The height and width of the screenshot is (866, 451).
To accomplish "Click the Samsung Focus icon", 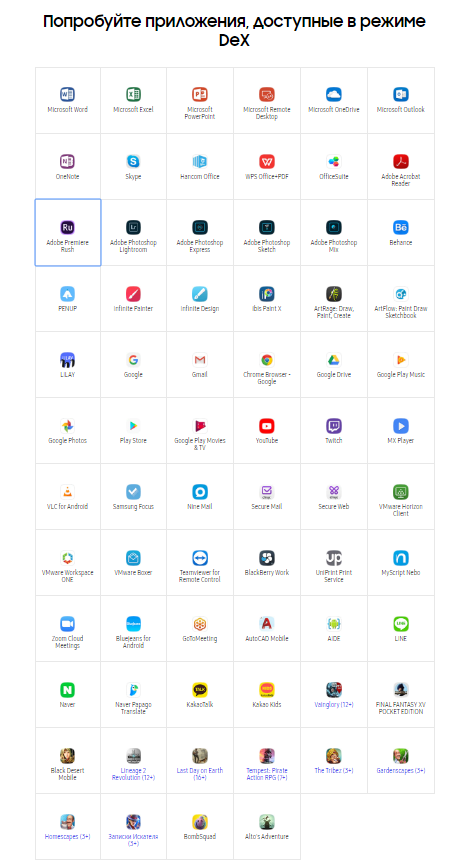I will pyautogui.click(x=133, y=492).
